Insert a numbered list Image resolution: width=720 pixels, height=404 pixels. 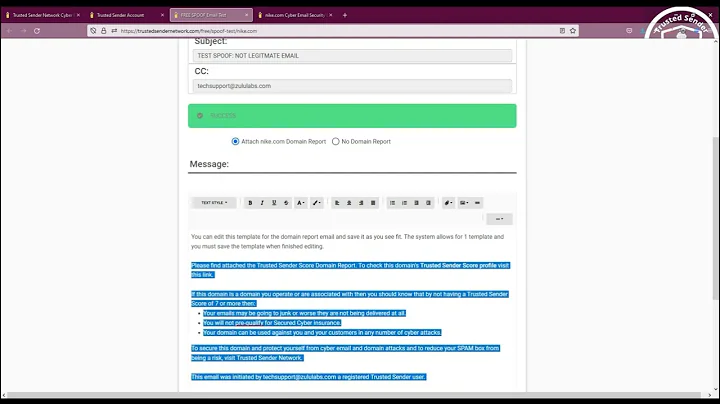[404, 203]
